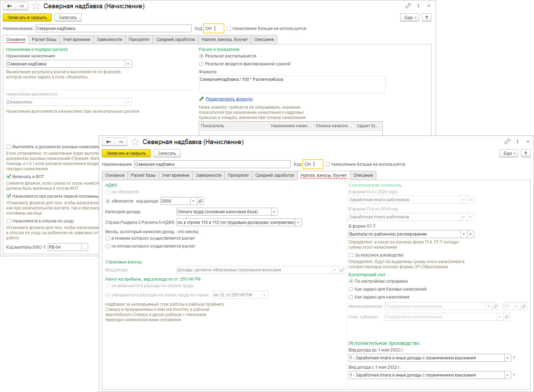
Task: Enable За классное руководство checkbox
Action: tap(351, 255)
